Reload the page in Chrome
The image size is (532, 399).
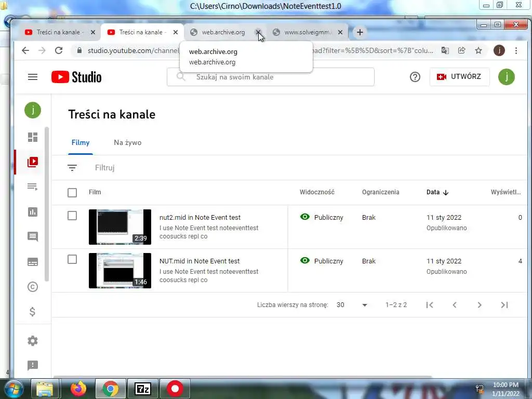(59, 50)
